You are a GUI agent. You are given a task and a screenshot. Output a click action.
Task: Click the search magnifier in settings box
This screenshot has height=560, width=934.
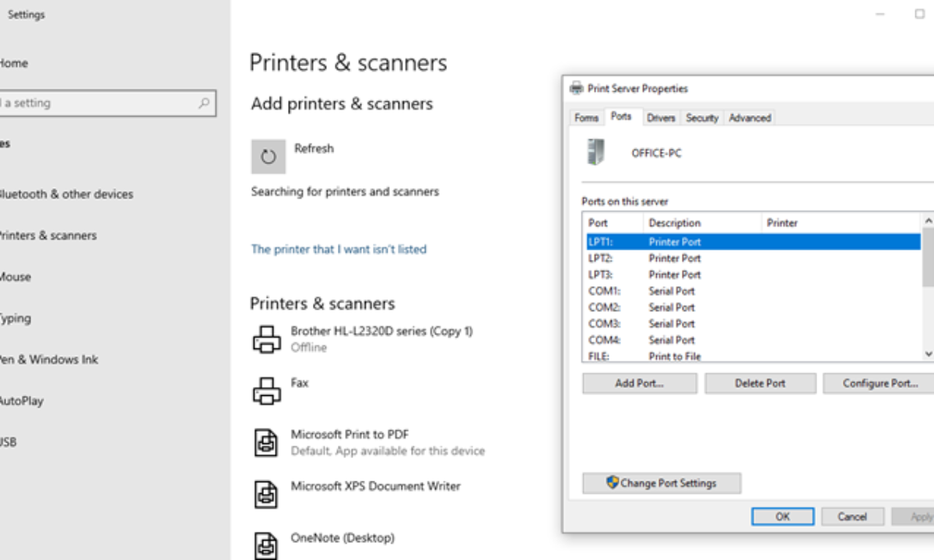pyautogui.click(x=204, y=103)
